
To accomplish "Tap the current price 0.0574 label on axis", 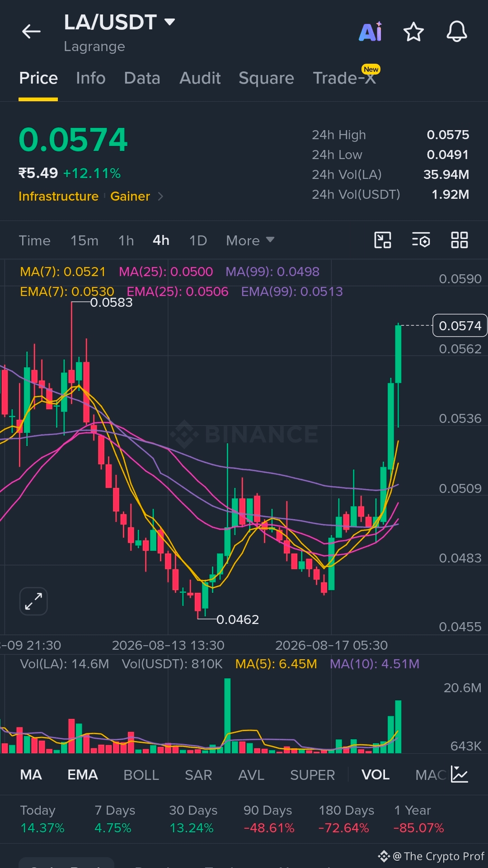I will (x=460, y=326).
